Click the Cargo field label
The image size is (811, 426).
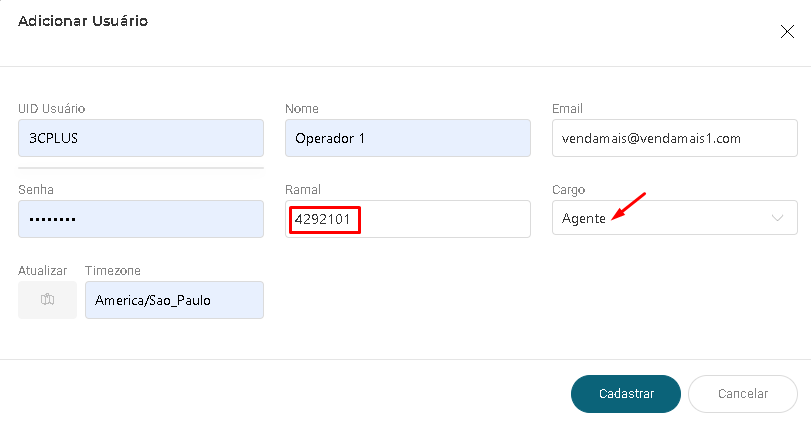pyautogui.click(x=568, y=190)
